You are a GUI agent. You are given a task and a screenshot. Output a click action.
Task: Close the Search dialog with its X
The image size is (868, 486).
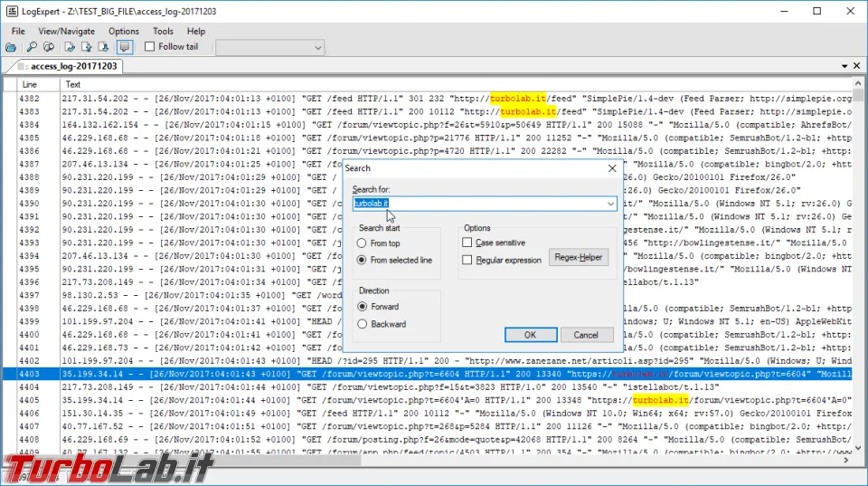tap(612, 168)
